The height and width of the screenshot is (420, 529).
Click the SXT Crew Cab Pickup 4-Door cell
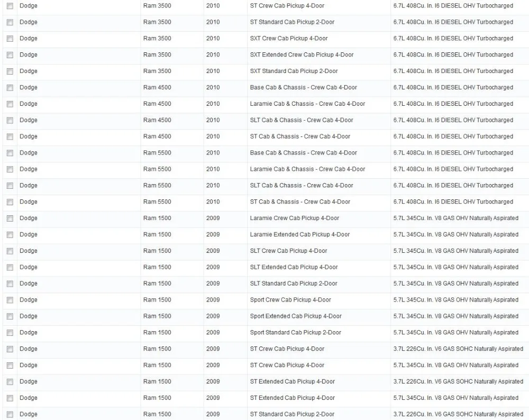289,39
